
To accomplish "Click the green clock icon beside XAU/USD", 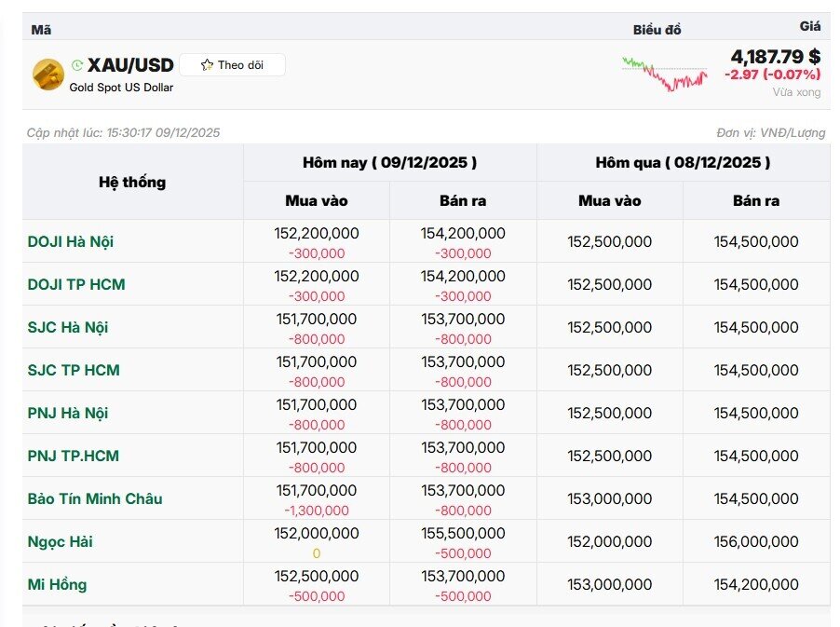I will (x=77, y=65).
